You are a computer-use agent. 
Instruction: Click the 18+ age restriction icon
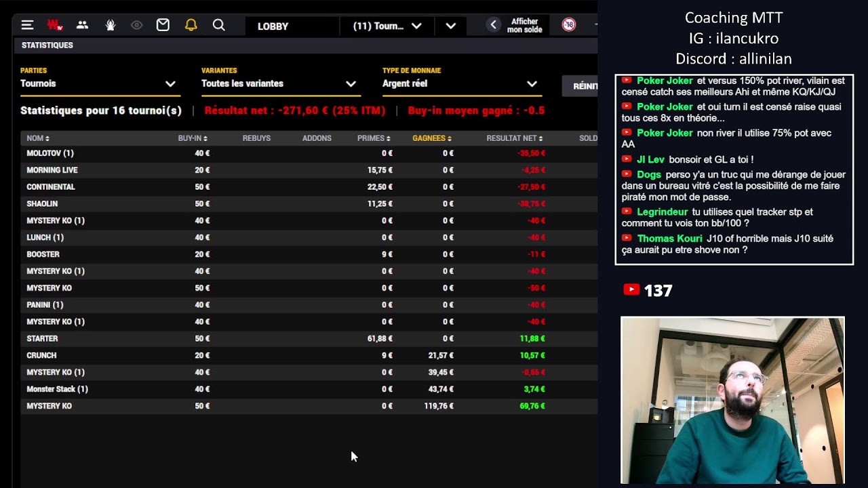click(569, 25)
